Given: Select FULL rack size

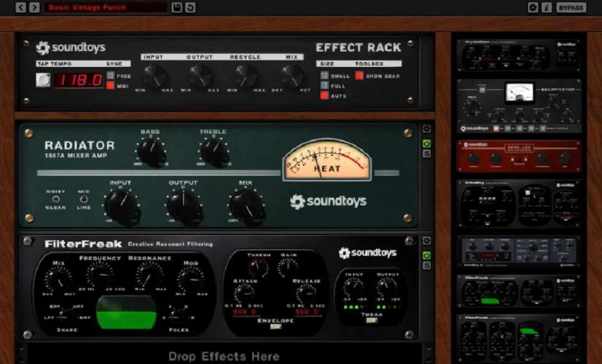Looking at the screenshot, I should click(x=325, y=85).
